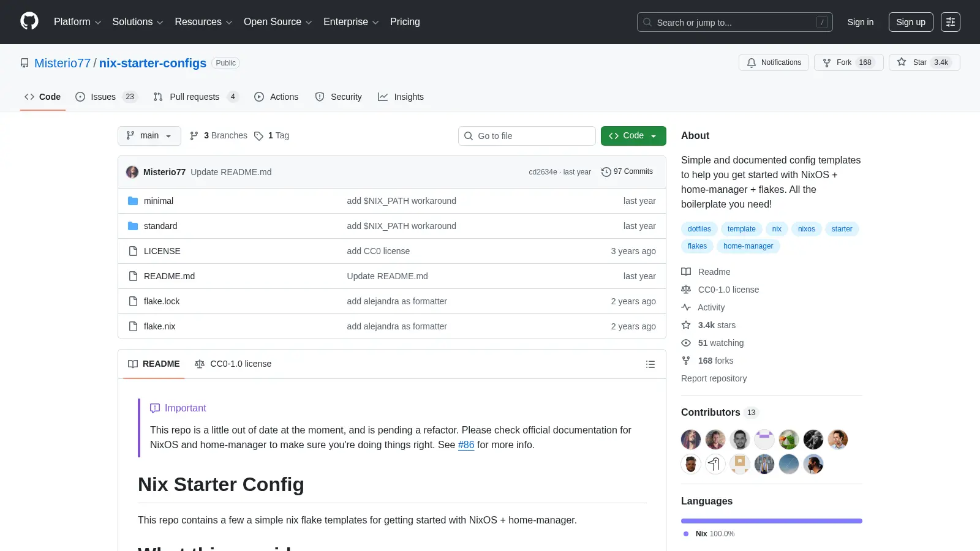Click the template topic tag

pyautogui.click(x=741, y=229)
